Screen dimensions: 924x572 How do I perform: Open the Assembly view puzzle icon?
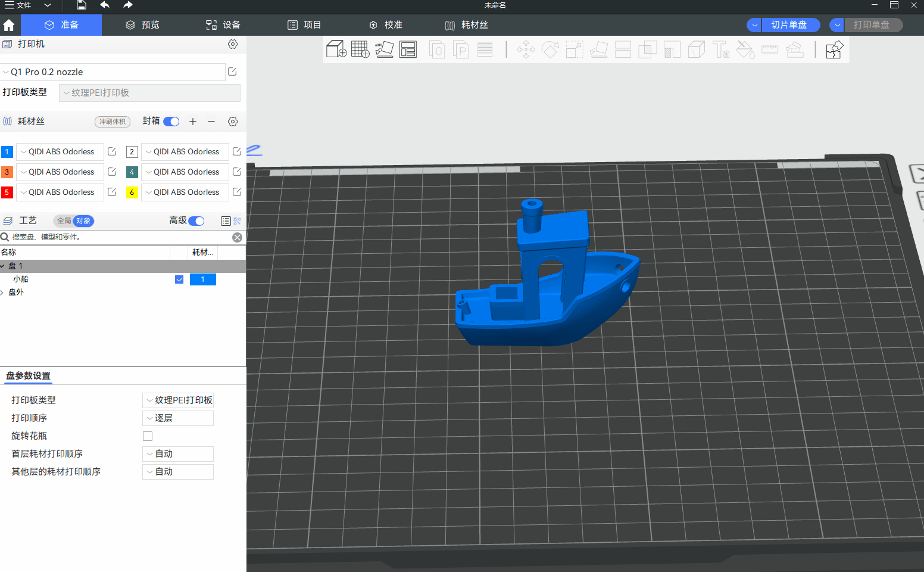[834, 49]
